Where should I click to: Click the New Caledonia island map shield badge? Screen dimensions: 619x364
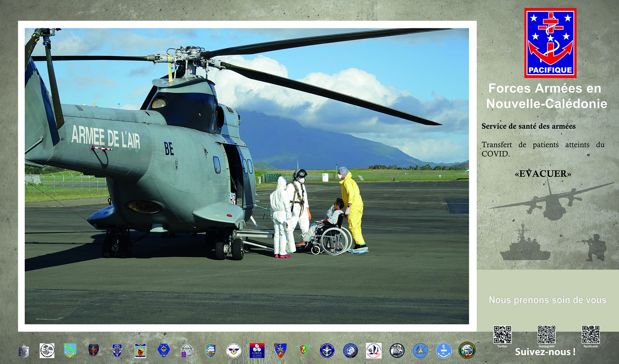point(70,351)
